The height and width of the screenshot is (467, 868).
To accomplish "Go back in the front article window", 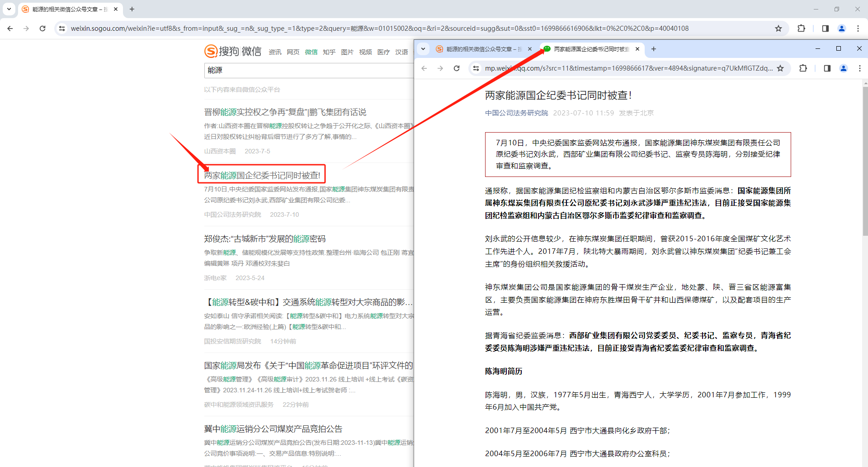I will coord(424,68).
